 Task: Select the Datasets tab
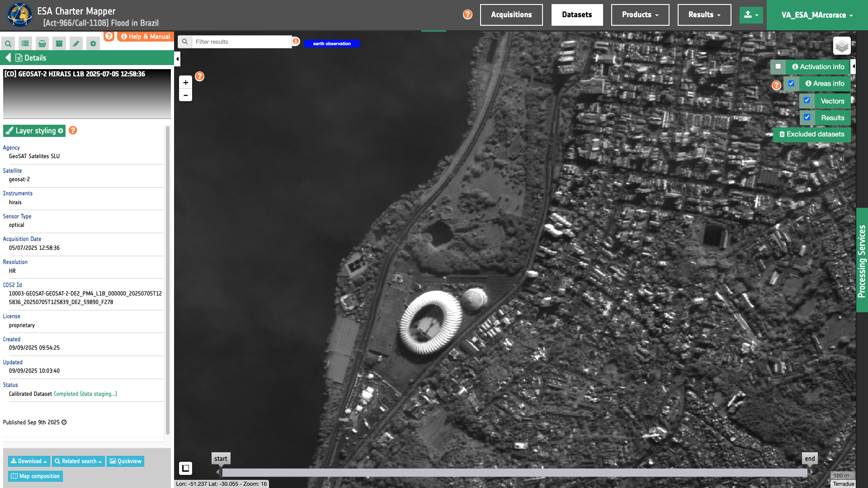coord(577,15)
